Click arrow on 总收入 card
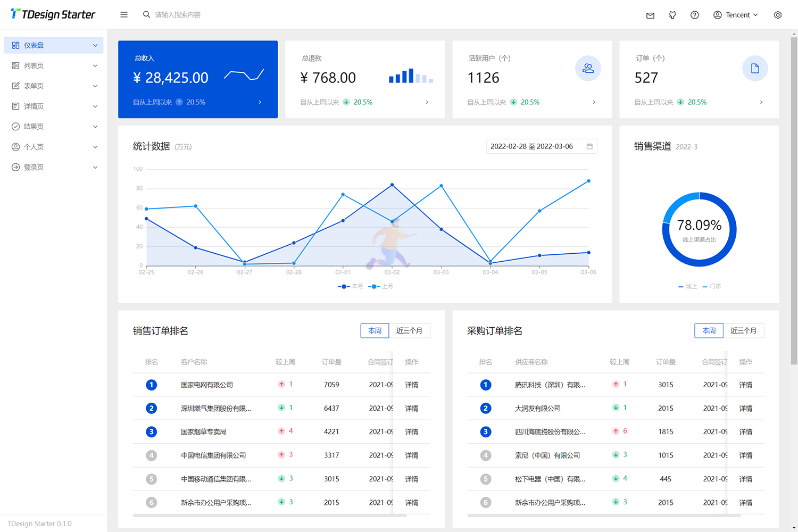Image resolution: width=798 pixels, height=532 pixels. [x=260, y=102]
